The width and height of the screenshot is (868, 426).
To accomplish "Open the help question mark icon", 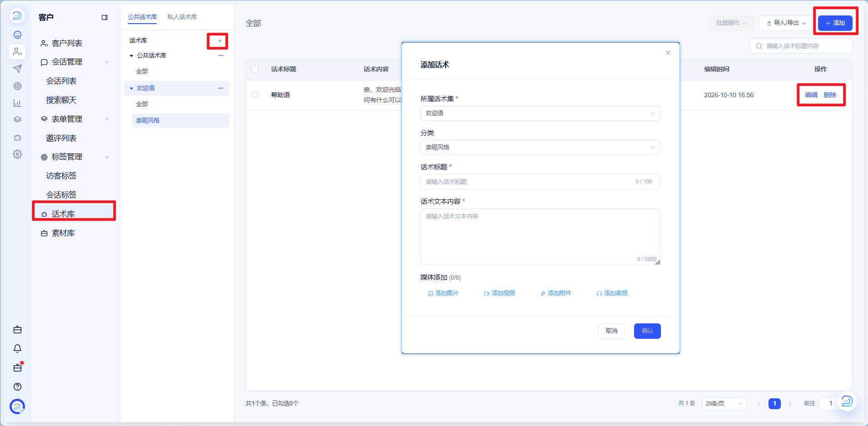I will [17, 386].
